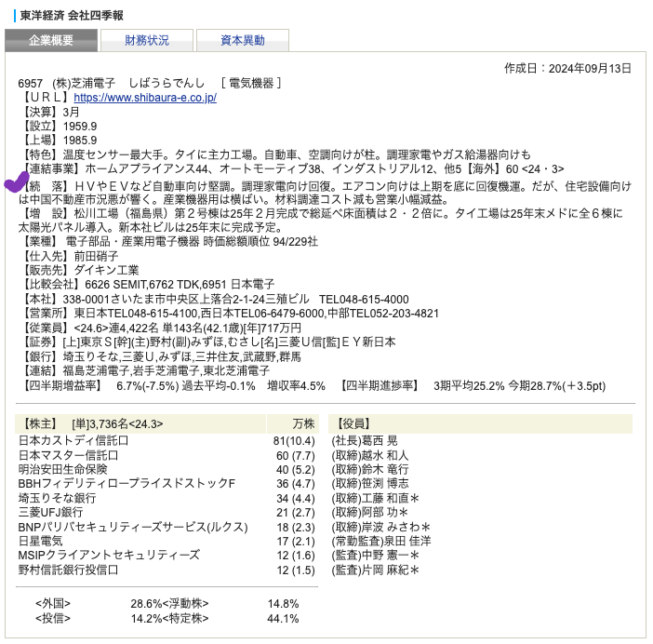Click the 【比較会社】 line
Viewport: 653px width, 644px height.
147,285
